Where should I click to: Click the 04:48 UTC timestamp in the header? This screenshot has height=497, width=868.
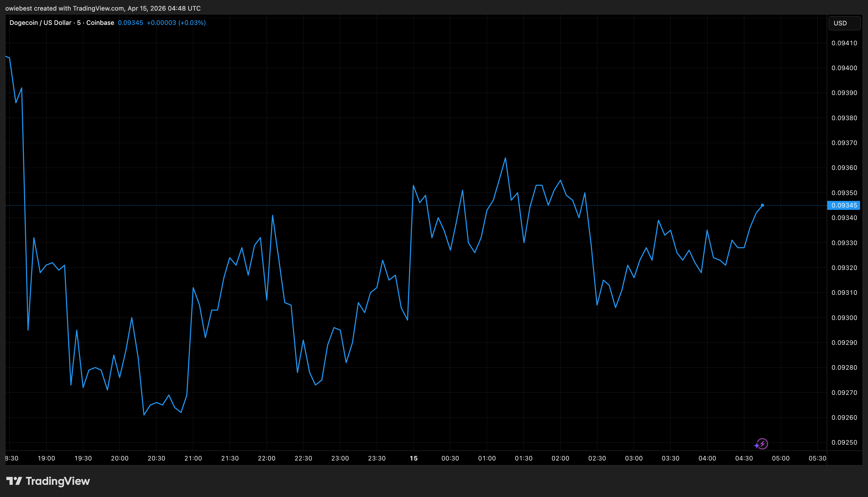(x=177, y=8)
